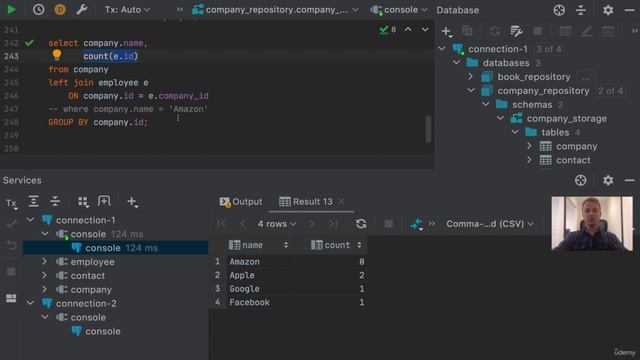The height and width of the screenshot is (360, 640).
Task: Click the inspections check mark showing 8
Action: pyautogui.click(x=387, y=29)
